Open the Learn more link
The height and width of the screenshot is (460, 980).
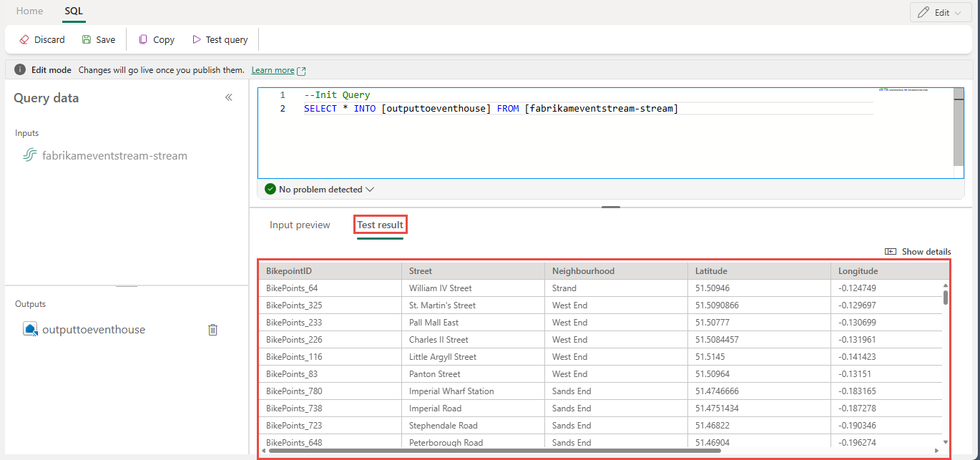coord(273,70)
